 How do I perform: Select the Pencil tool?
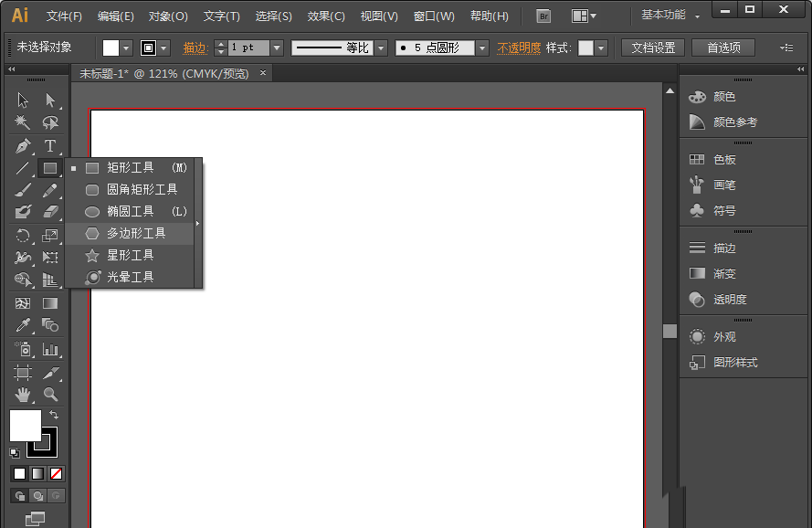click(50, 190)
